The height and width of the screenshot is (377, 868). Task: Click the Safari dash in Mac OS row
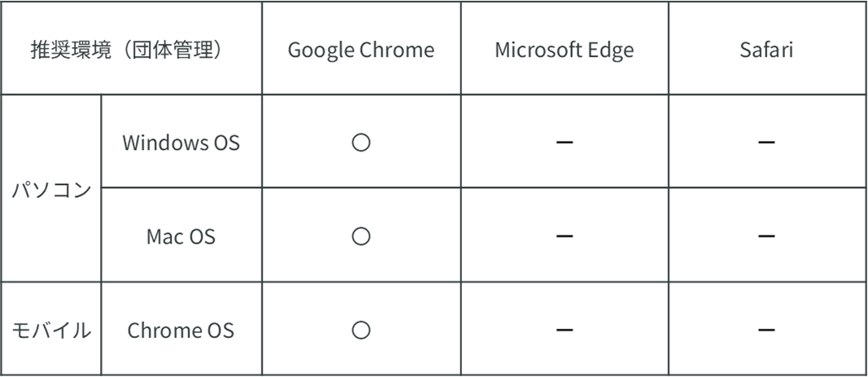click(x=765, y=237)
